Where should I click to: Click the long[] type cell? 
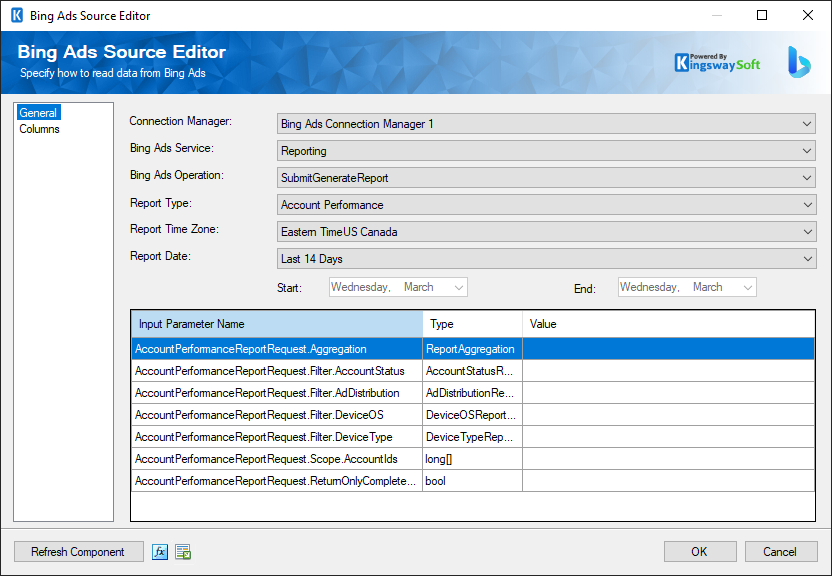click(x=472, y=459)
